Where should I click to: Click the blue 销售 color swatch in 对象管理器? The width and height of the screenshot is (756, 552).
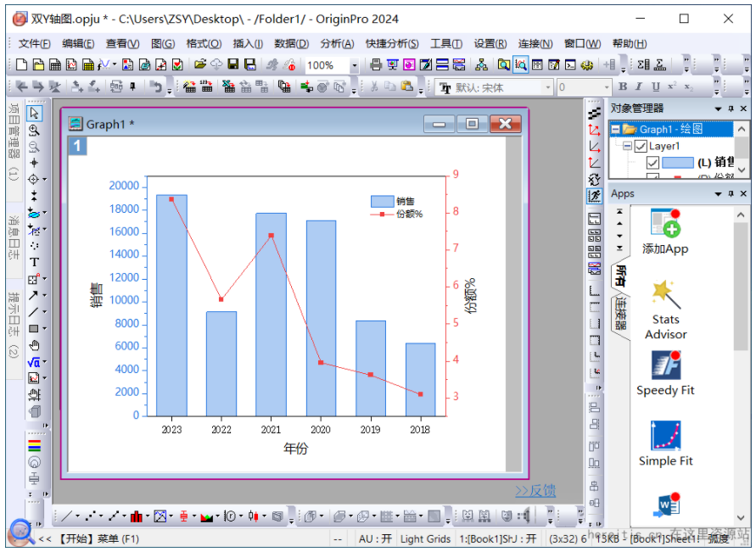click(677, 163)
